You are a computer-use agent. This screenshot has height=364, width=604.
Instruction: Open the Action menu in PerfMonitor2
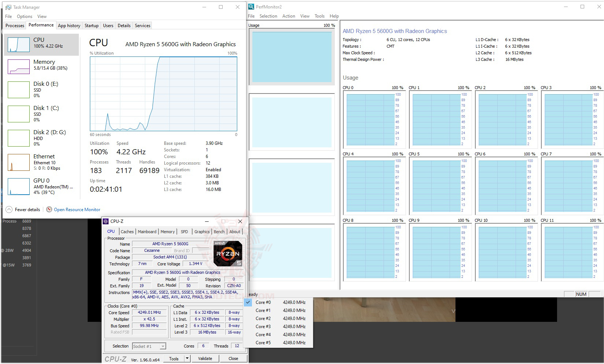pyautogui.click(x=289, y=16)
